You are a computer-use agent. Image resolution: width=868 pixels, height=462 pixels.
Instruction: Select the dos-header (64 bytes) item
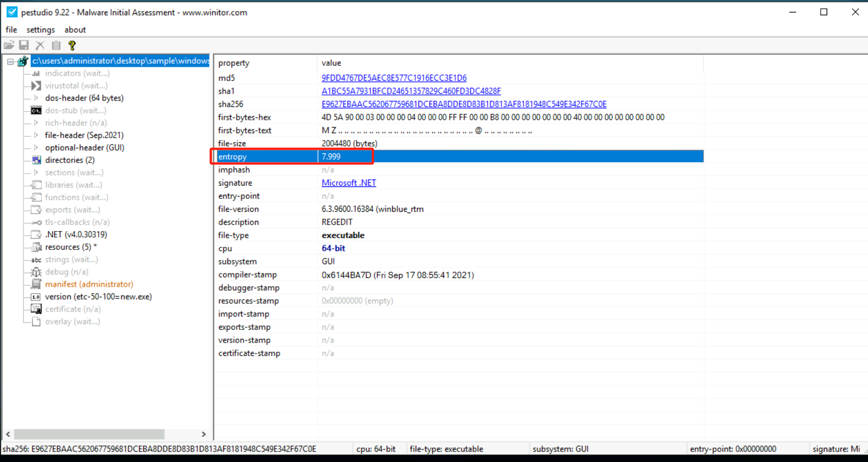coord(85,98)
